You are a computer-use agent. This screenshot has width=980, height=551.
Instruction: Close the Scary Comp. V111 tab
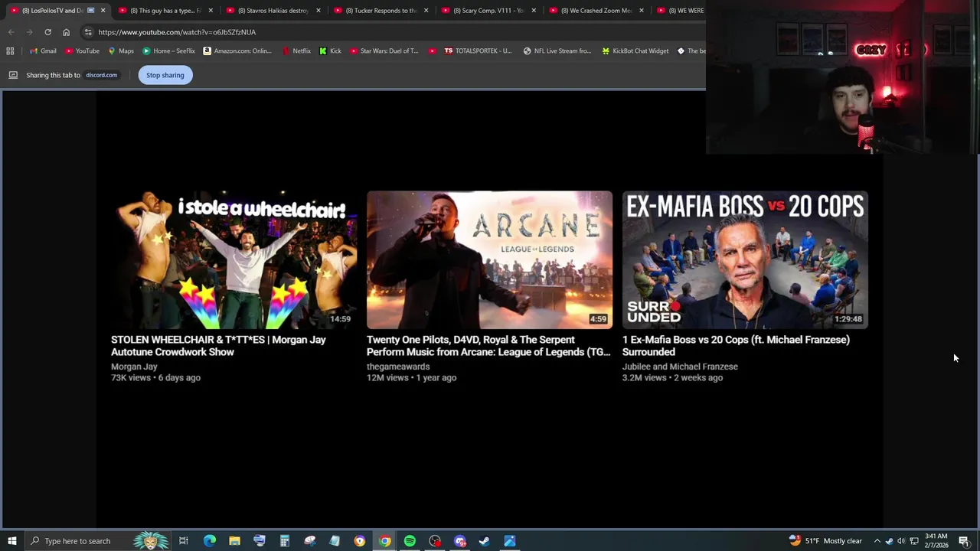534,11
